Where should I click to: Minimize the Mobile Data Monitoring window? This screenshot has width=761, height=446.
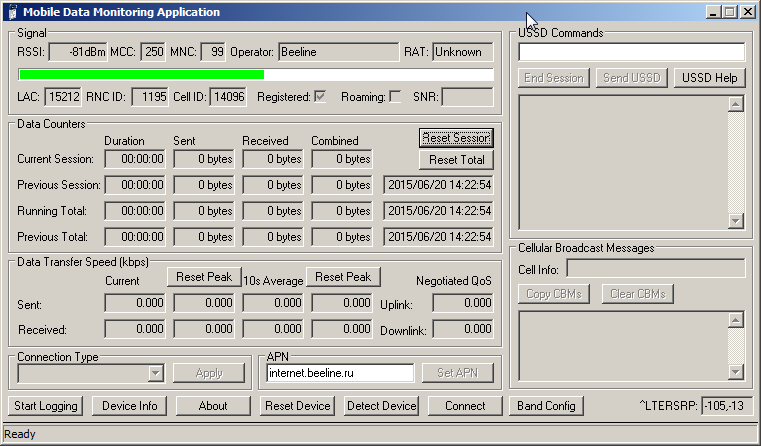[x=712, y=12]
